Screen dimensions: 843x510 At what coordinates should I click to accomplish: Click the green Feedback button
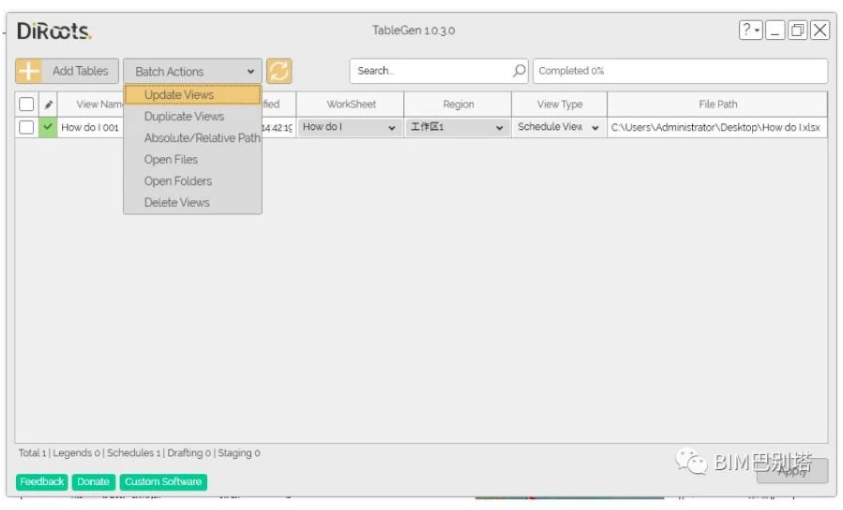tap(42, 482)
